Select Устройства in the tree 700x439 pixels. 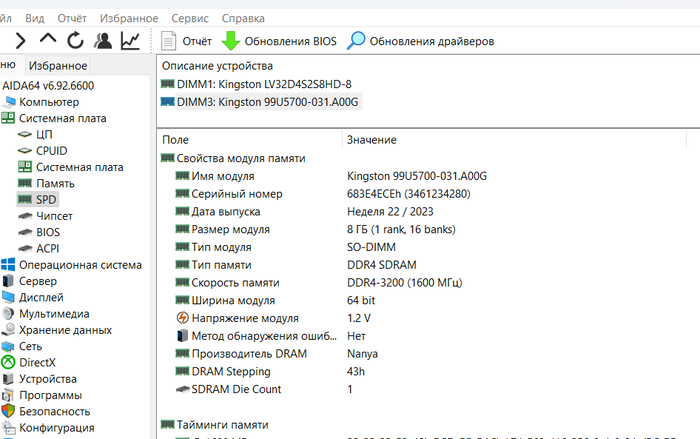click(48, 379)
